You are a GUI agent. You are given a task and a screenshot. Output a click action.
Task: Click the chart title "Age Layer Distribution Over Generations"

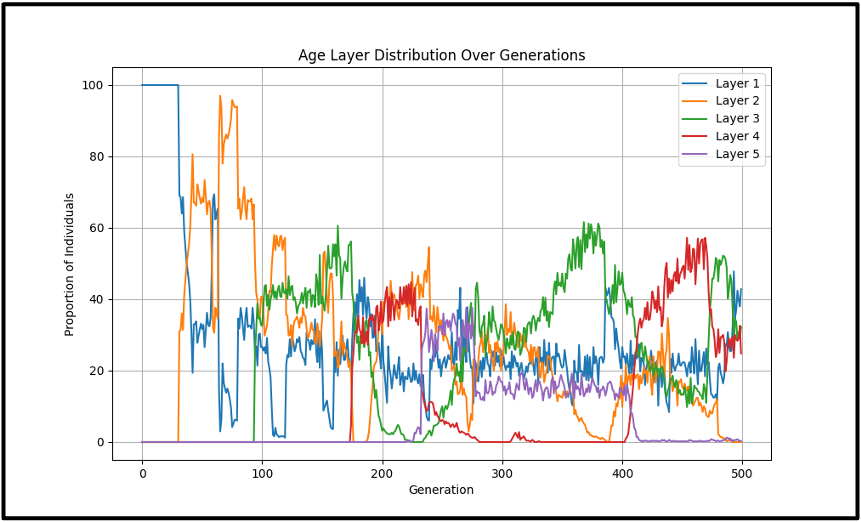441,56
